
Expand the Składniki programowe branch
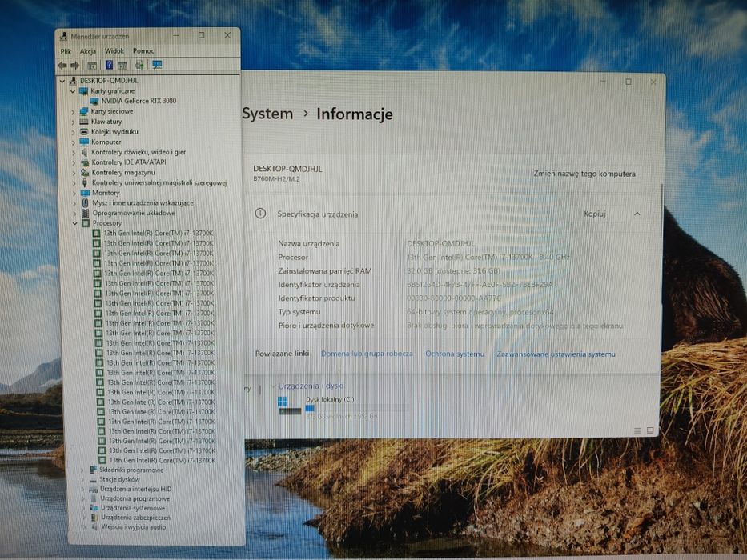(x=83, y=470)
